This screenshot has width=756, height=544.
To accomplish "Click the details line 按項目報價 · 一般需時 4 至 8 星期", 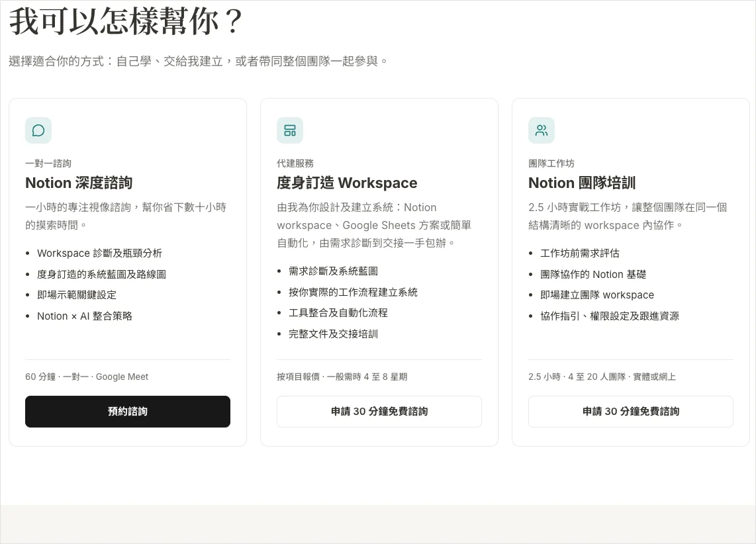I will 342,377.
